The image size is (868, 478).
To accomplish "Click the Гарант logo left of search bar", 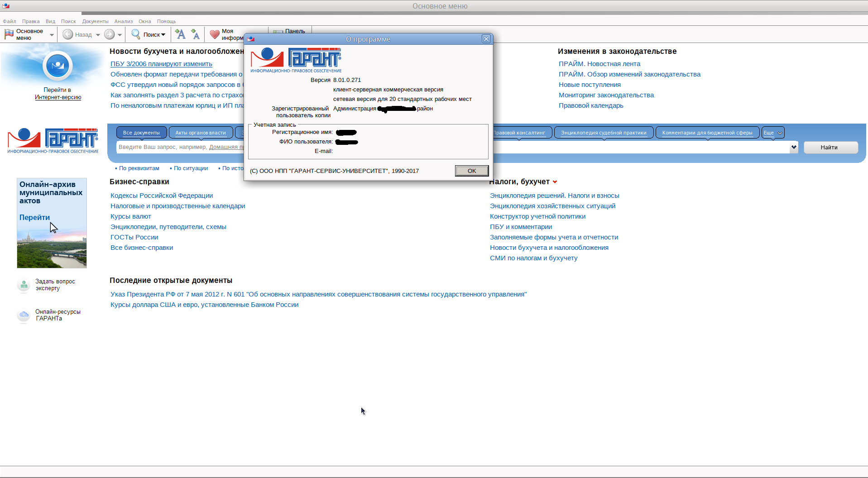I will pos(53,141).
